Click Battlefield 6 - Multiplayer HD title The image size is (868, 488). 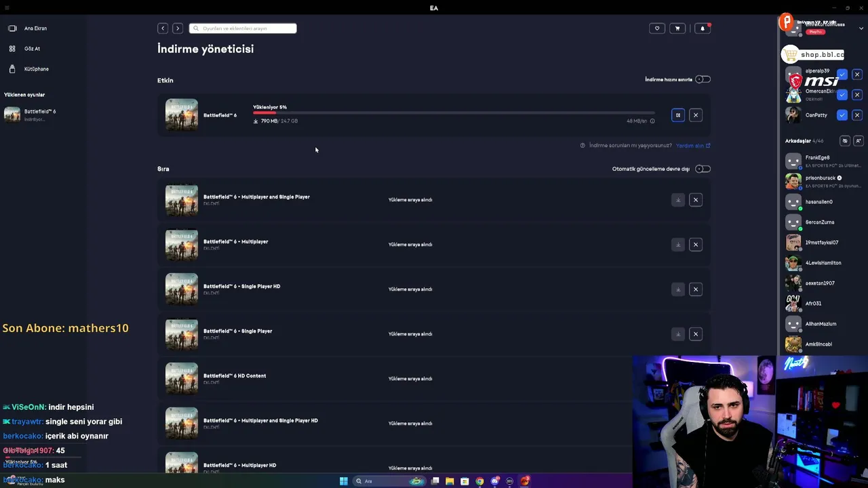point(239,465)
